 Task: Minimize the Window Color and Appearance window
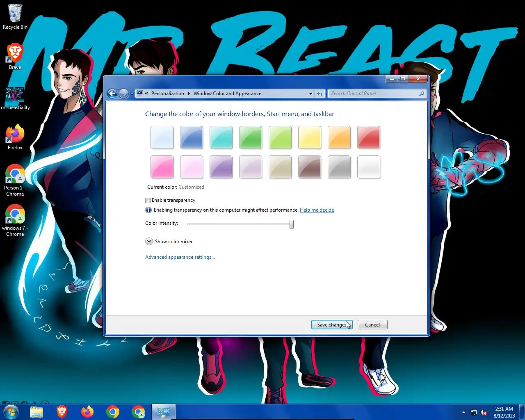coord(392,79)
